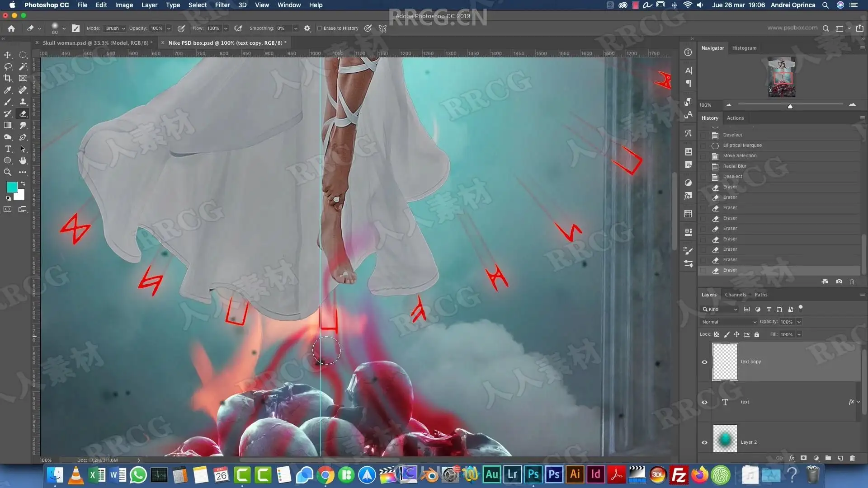Click the foreground teal color swatch

12,187
